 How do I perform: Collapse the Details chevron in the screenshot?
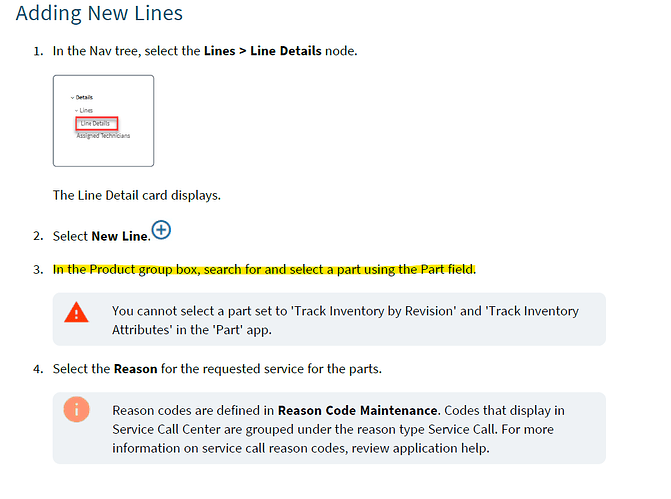click(73, 97)
